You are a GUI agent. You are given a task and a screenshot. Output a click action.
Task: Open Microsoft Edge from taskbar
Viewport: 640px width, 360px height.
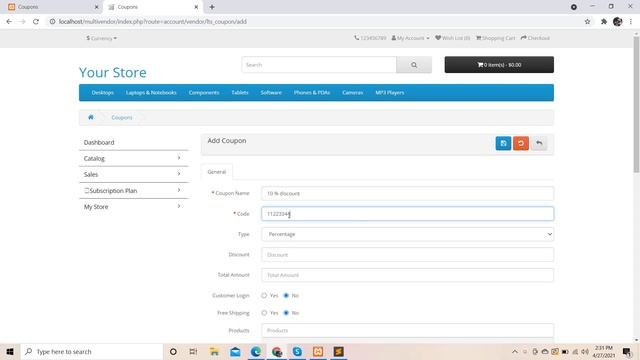coord(256,351)
